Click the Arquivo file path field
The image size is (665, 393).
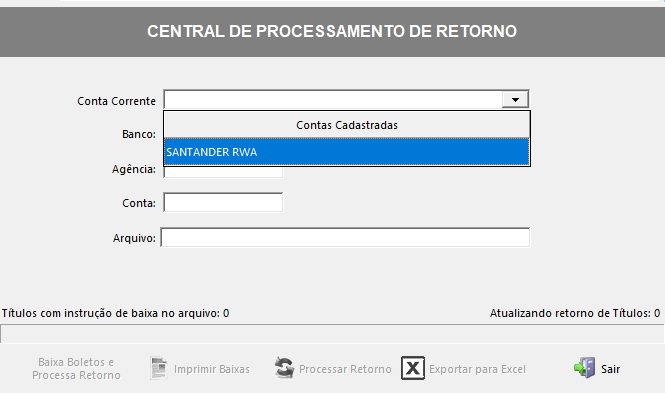(345, 237)
